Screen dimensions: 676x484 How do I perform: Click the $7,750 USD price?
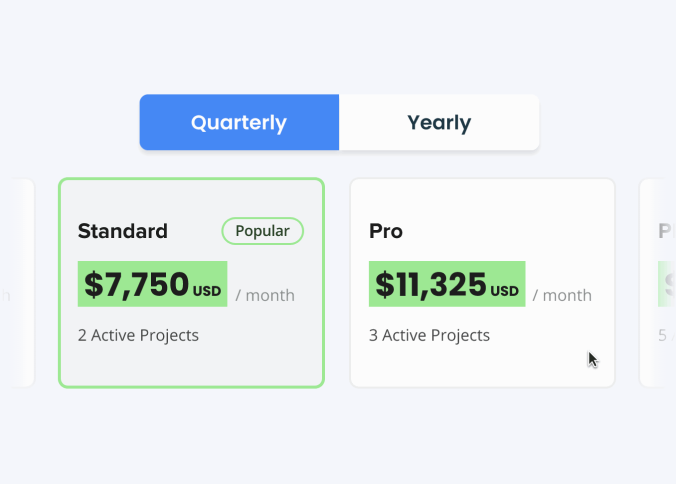point(153,284)
